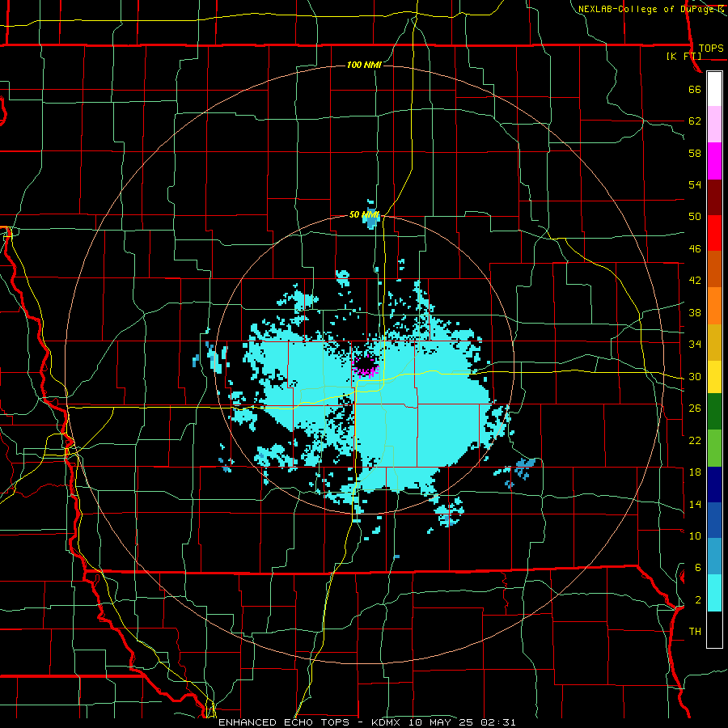Select the cyan legend swatch

point(714,593)
